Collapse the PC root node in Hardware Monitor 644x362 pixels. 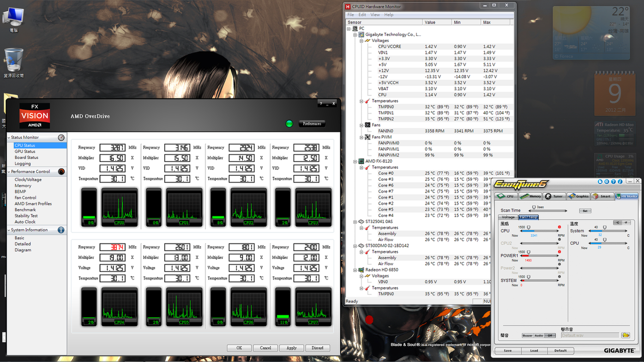[349, 29]
